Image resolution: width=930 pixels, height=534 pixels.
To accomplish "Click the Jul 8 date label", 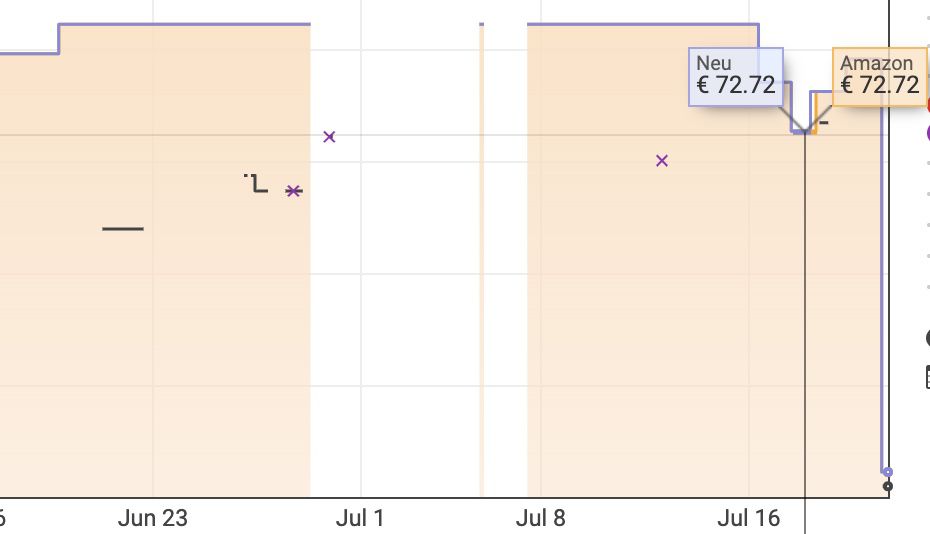I will 540,519.
